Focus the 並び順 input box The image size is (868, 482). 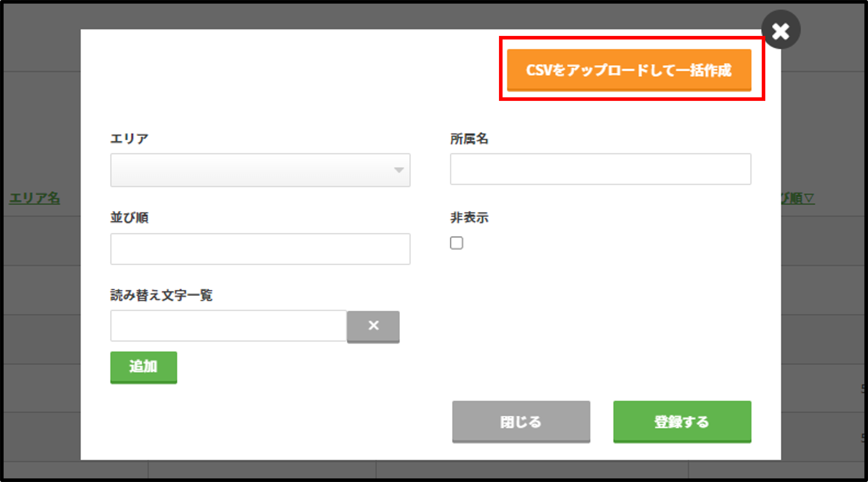click(260, 249)
